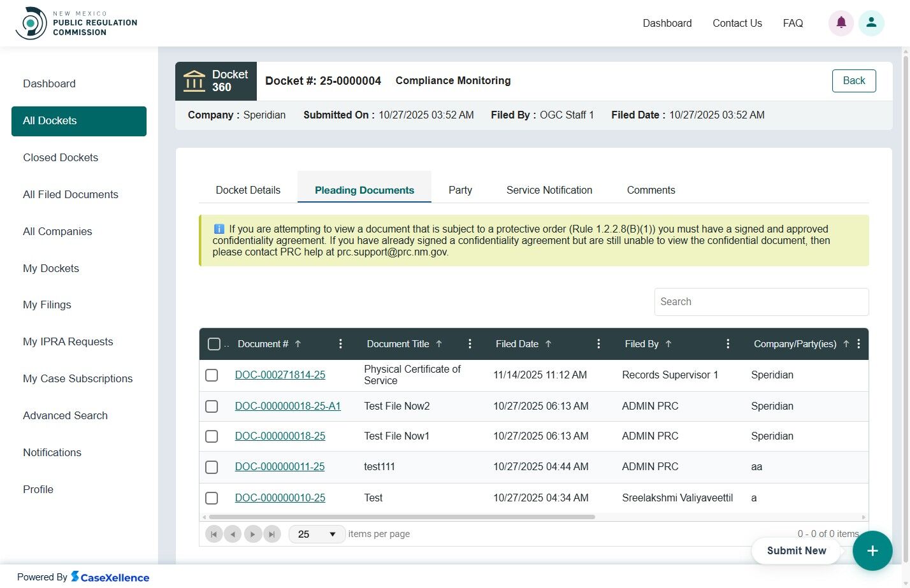Image resolution: width=910 pixels, height=588 pixels.
Task: Sort by Filed Date arrow icon
Action: pyautogui.click(x=548, y=344)
